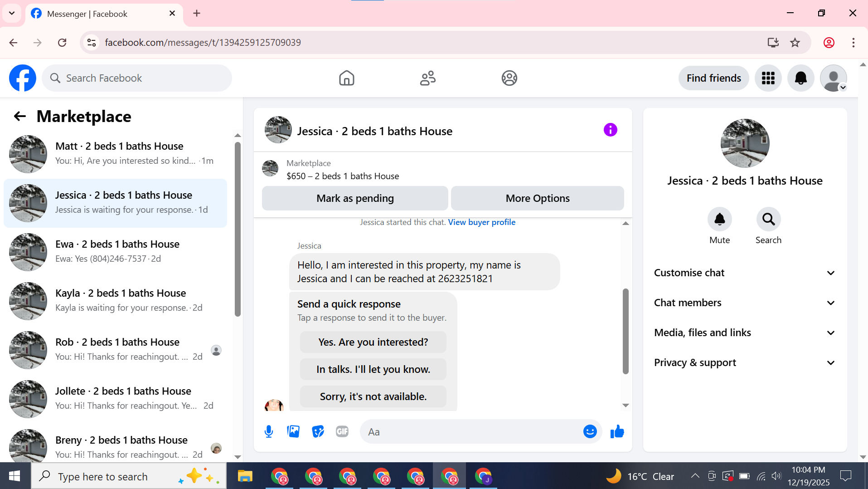
Task: Open Jollete's 2 beds 1 baths House chat
Action: (116, 399)
